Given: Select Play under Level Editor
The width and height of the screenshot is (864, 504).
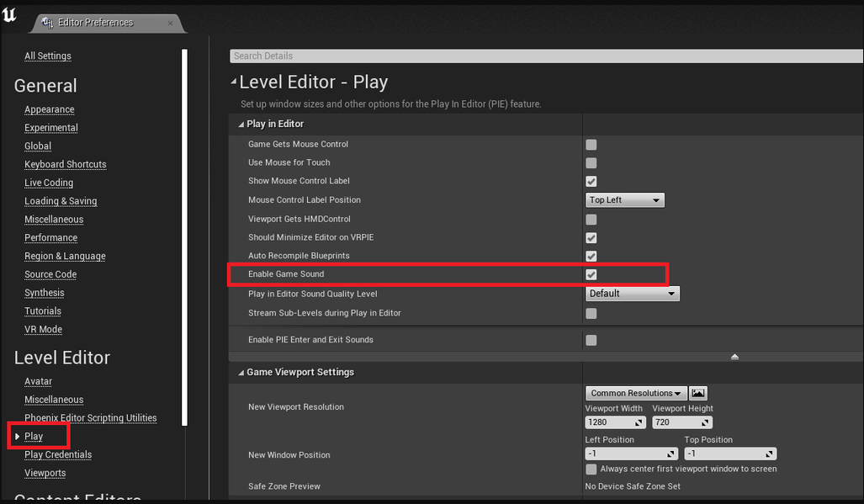Looking at the screenshot, I should pyautogui.click(x=34, y=436).
